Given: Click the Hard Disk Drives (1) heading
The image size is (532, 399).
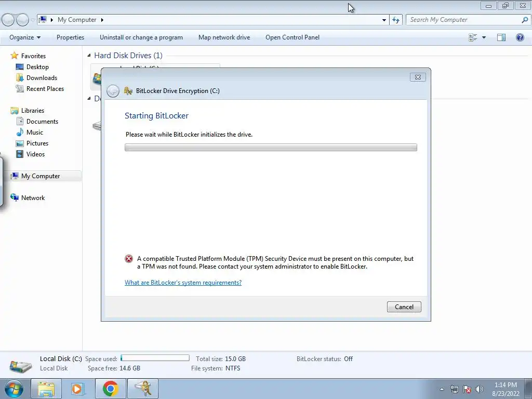Looking at the screenshot, I should 128,55.
